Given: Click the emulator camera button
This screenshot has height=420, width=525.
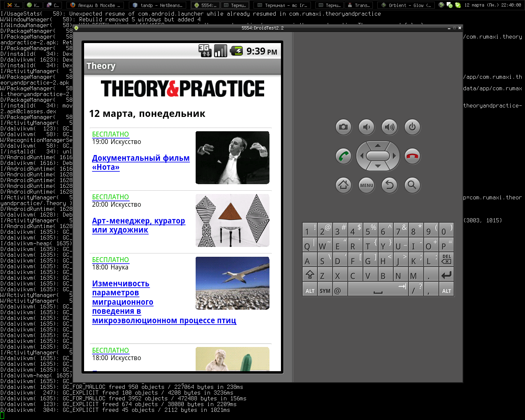Looking at the screenshot, I should (x=343, y=127).
